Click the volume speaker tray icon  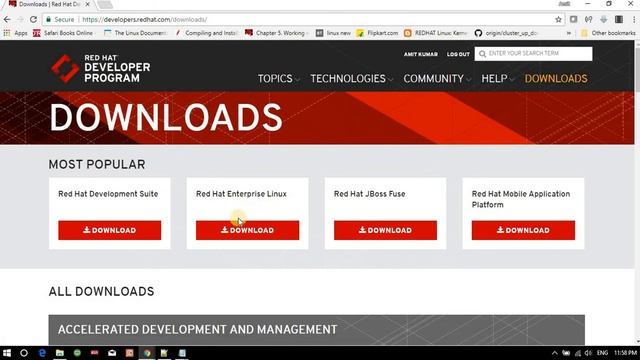[588, 353]
